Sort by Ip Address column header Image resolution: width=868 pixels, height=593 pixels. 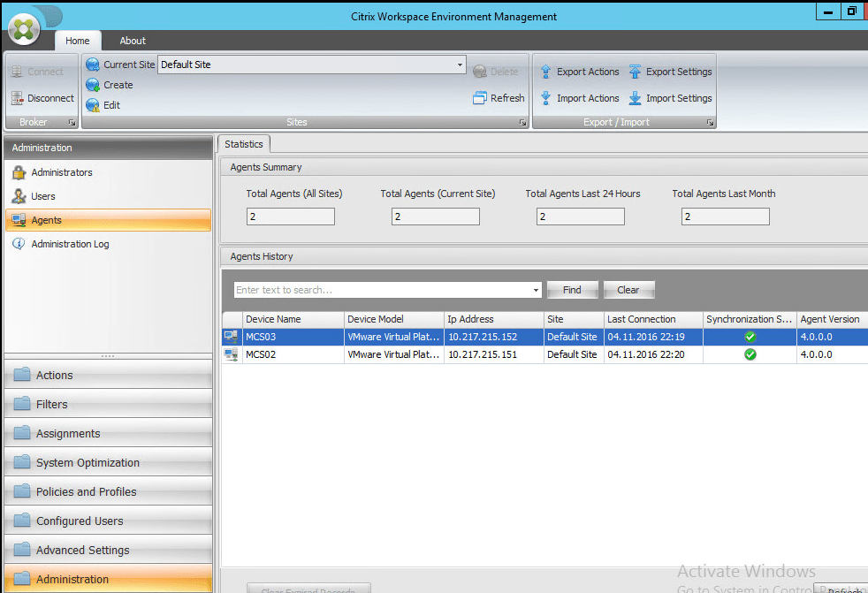(494, 319)
